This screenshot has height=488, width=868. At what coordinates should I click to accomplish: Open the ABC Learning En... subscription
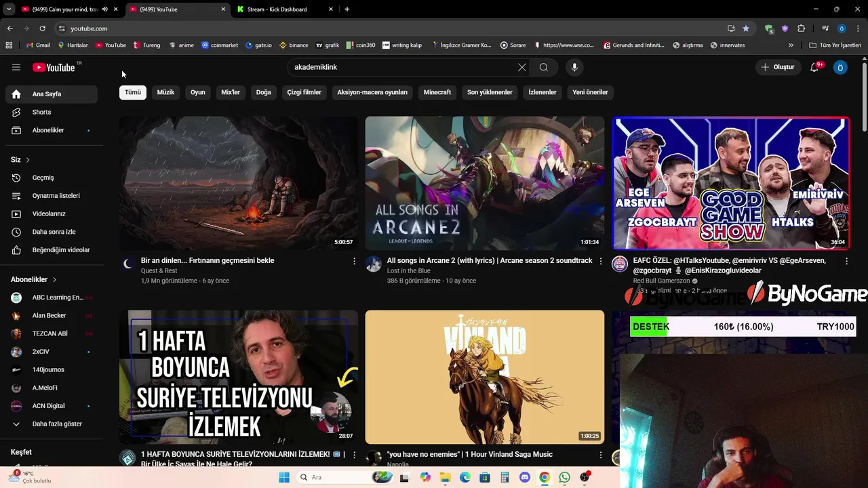52,298
